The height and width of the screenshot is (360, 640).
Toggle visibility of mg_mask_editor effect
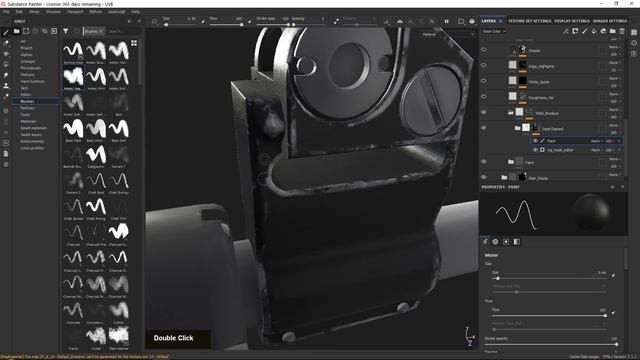(x=535, y=150)
